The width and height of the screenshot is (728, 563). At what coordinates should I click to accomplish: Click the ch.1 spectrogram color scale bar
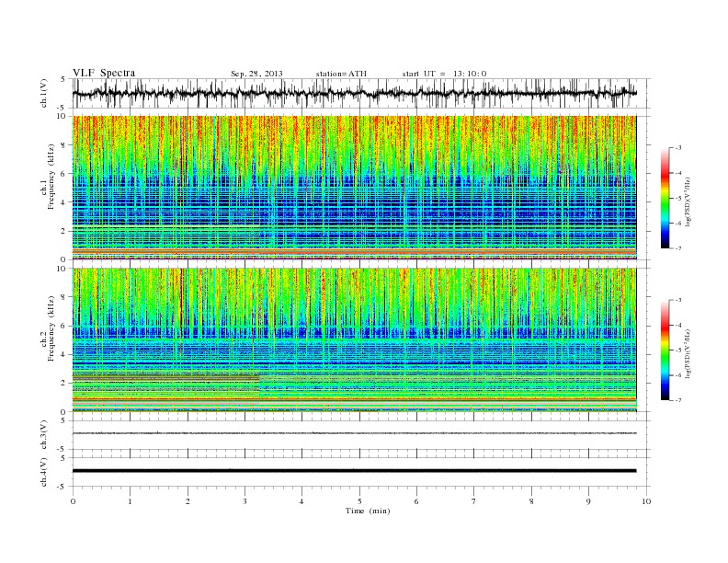(665, 198)
